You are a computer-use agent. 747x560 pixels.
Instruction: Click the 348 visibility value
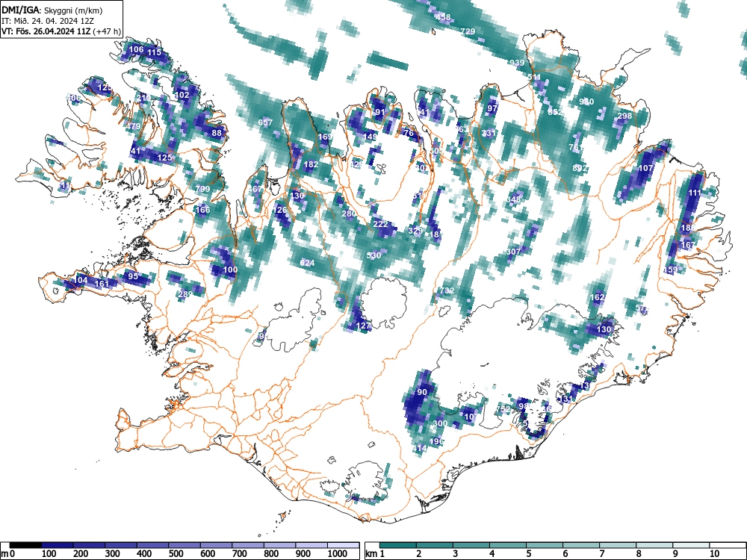click(x=514, y=199)
